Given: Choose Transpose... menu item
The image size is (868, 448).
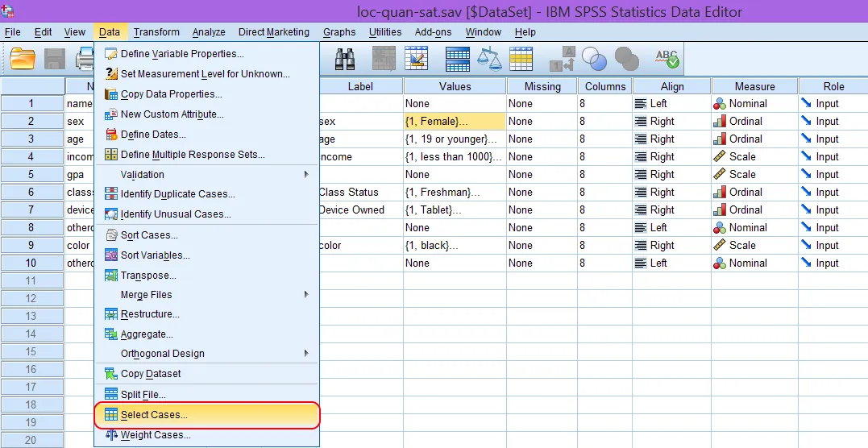Looking at the screenshot, I should pos(207,276).
